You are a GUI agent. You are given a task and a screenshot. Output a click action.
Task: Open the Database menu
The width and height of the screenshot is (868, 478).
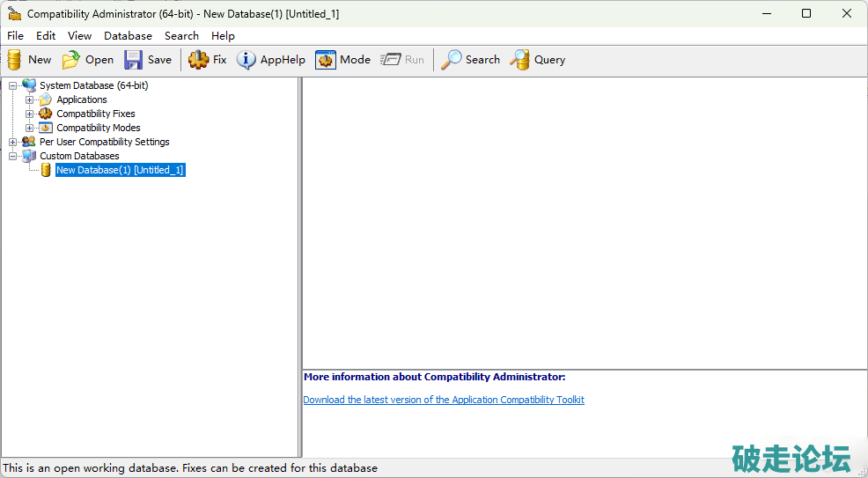pyautogui.click(x=128, y=36)
